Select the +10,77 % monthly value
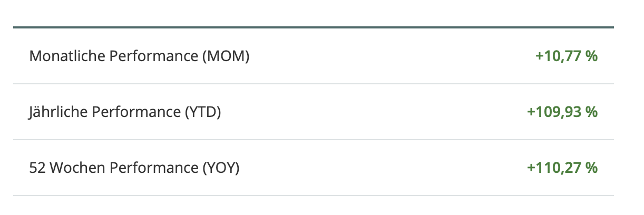 coord(566,56)
